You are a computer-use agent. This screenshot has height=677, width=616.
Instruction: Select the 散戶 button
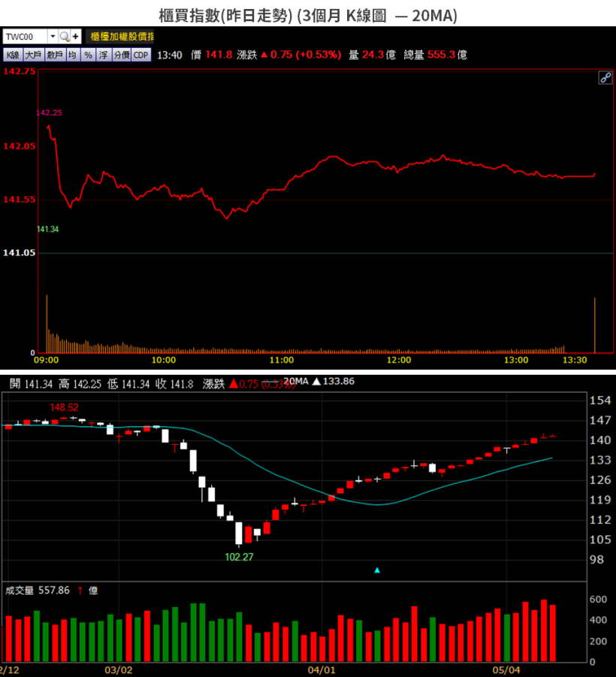pos(55,55)
